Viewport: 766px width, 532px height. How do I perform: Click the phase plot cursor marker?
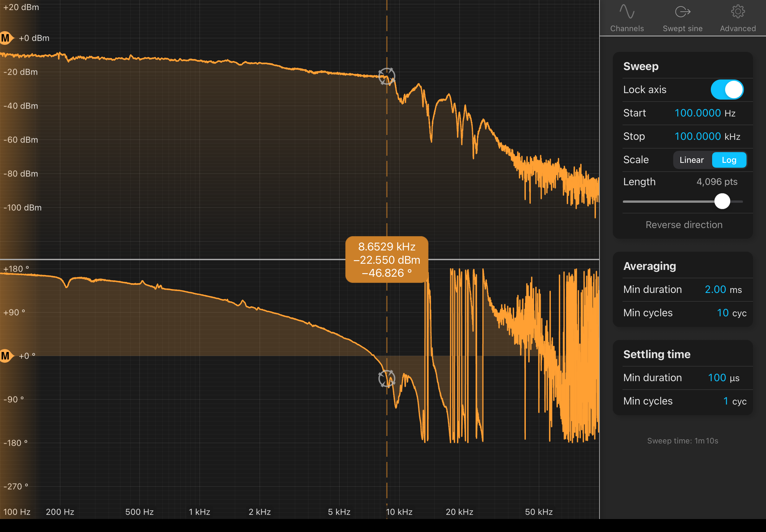coord(387,378)
